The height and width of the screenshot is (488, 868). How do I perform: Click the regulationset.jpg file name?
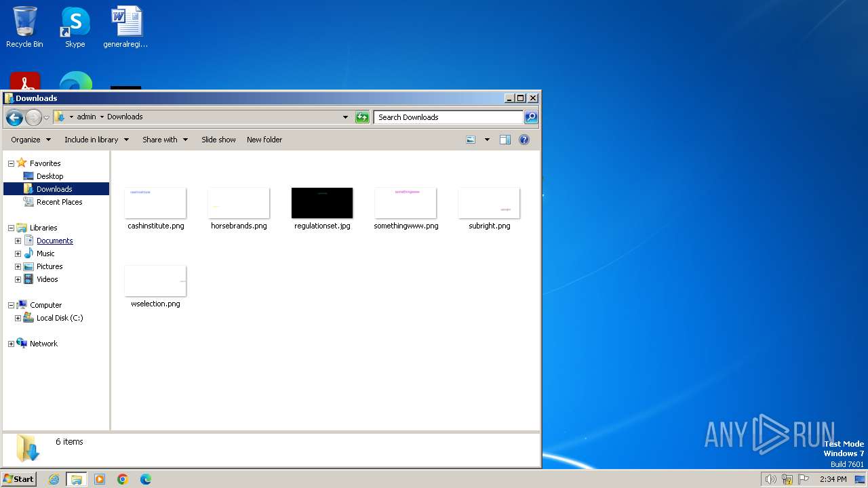click(322, 226)
